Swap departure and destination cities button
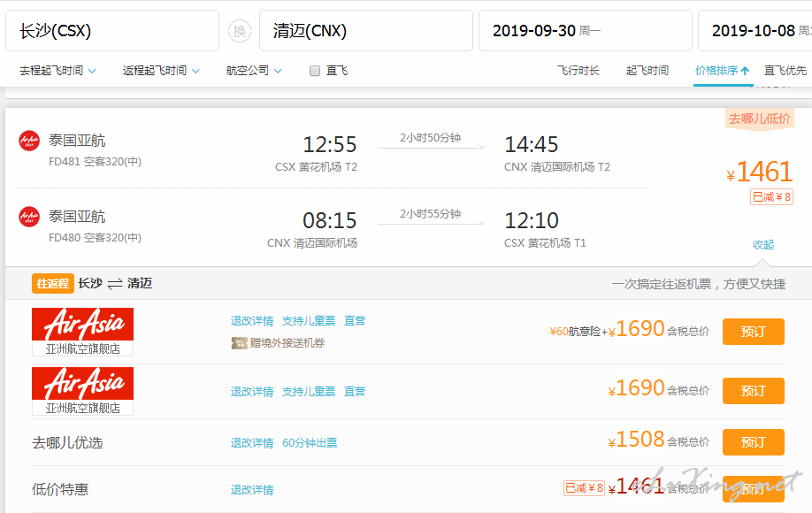Screen dimensions: 812x513 (x=239, y=31)
